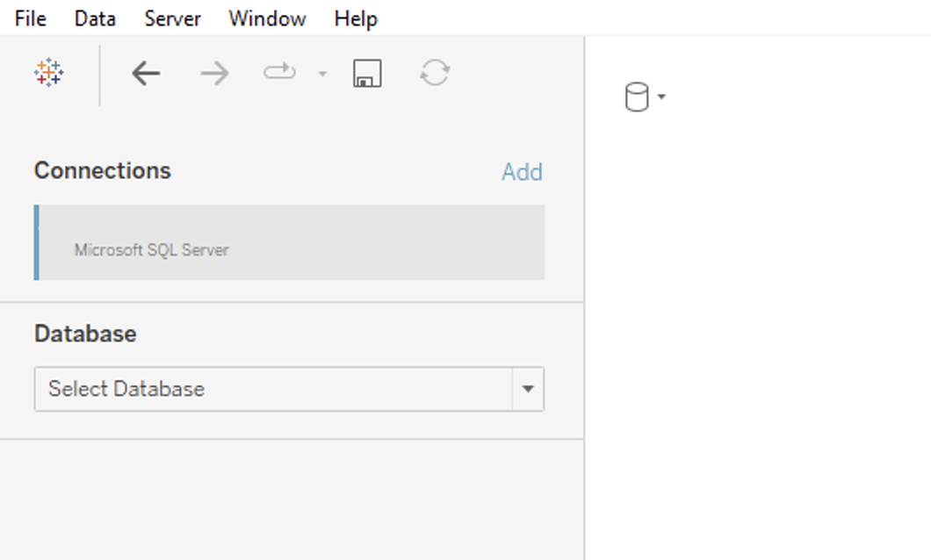Expand the arrow beside the replay icon
Image resolution: width=931 pixels, height=560 pixels.
322,75
